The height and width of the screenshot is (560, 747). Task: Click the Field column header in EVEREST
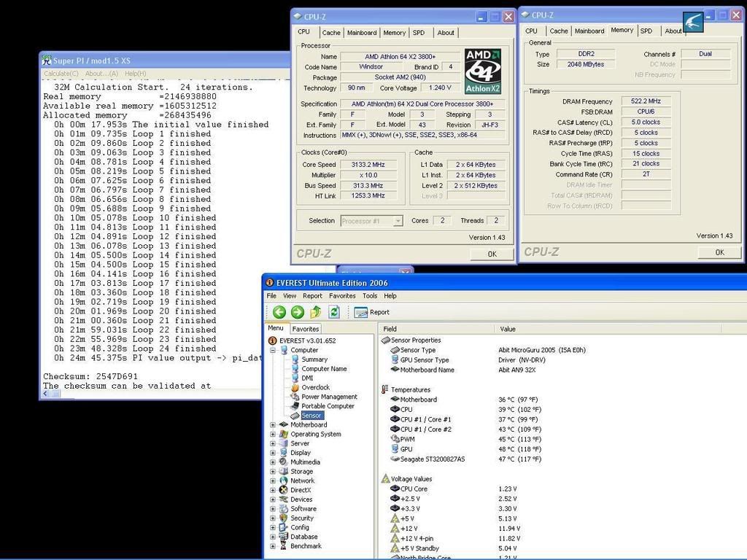[436, 329]
